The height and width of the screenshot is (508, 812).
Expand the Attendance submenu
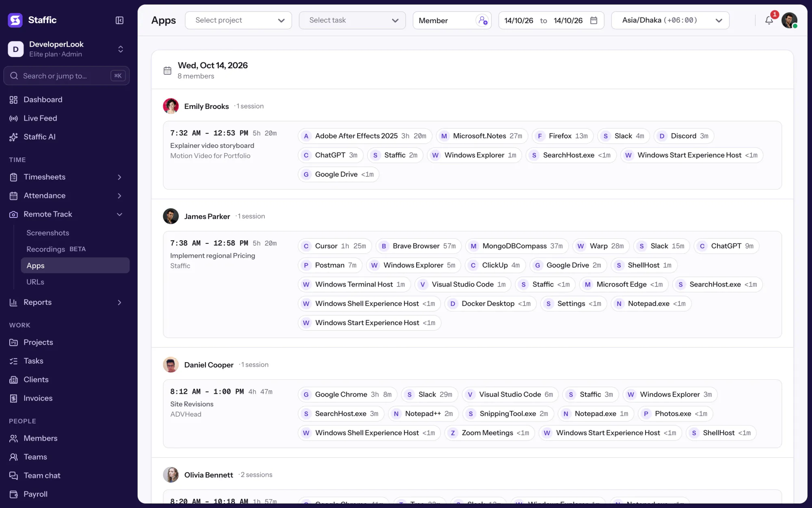[119, 195]
